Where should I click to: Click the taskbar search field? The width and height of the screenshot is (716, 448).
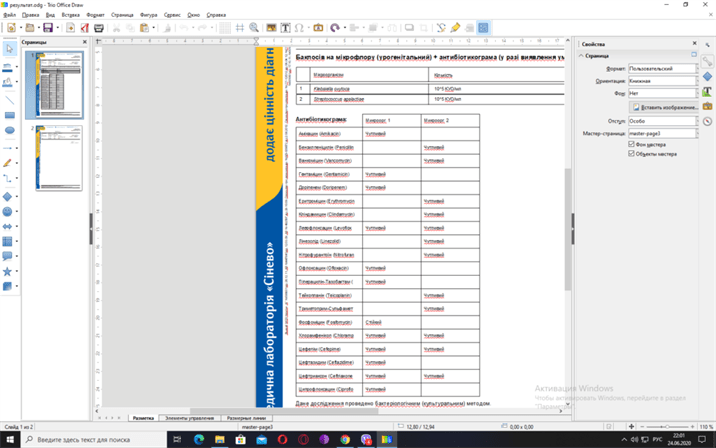tap(94, 439)
